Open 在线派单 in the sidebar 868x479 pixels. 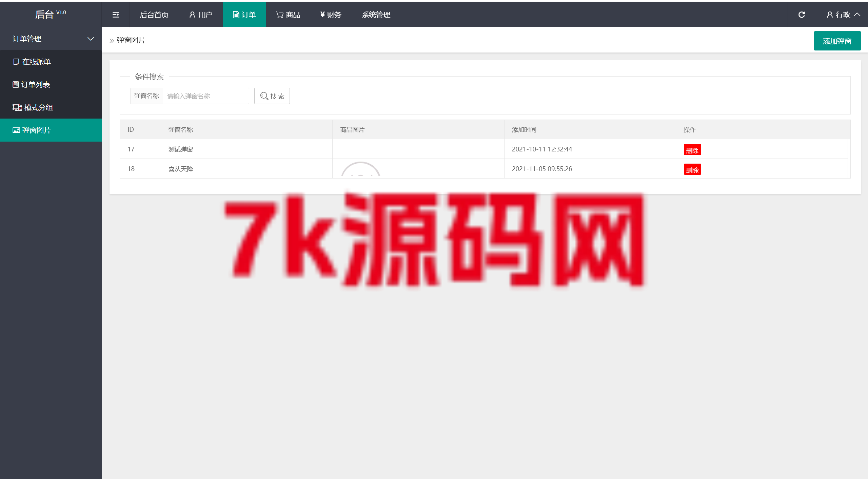51,62
